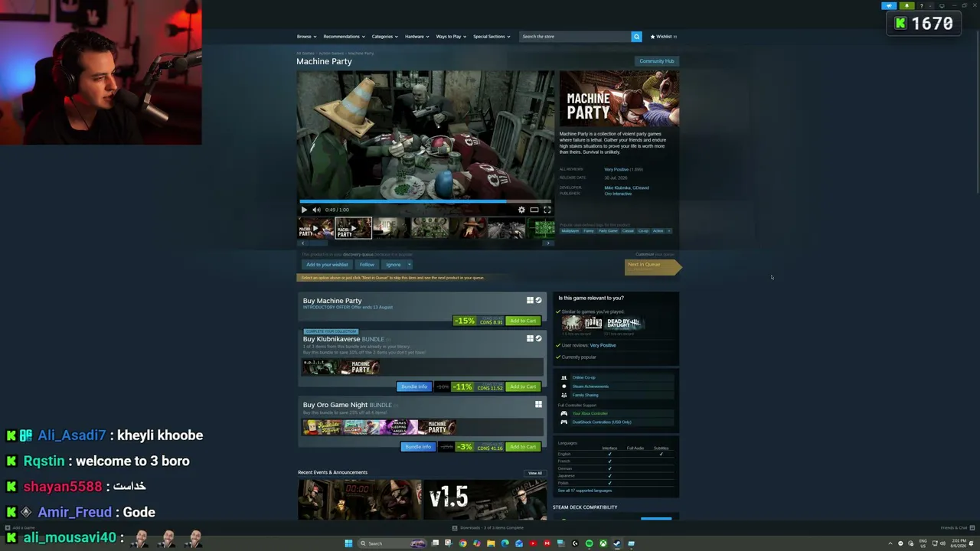The height and width of the screenshot is (551, 980).
Task: Launch Google Chrome from the taskbar
Action: (462, 543)
